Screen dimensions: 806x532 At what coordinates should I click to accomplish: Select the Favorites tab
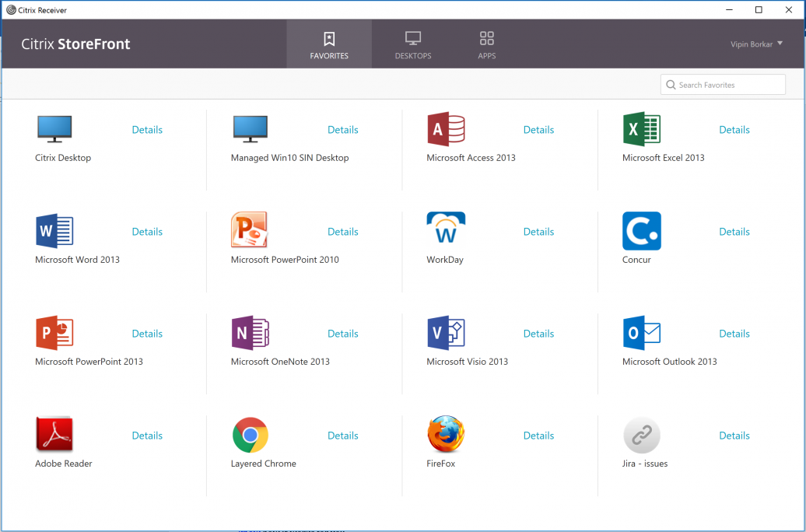pos(329,45)
